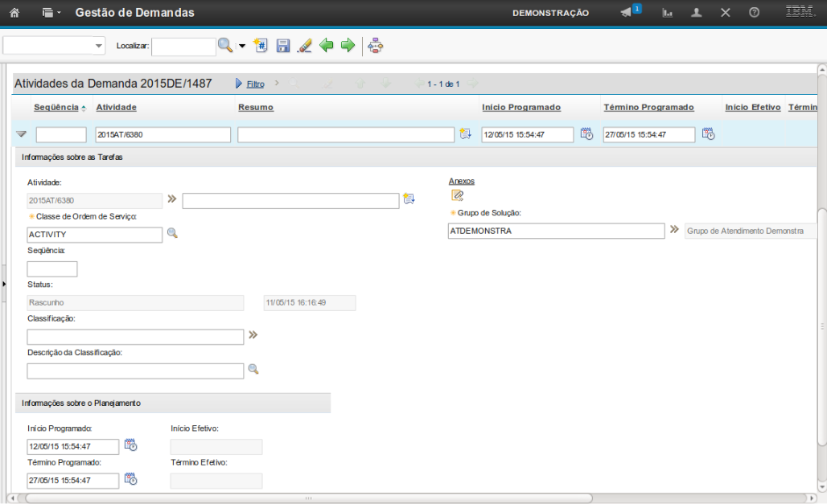Expand the search options arrow beside magnifier
827x504 pixels.
[242, 47]
